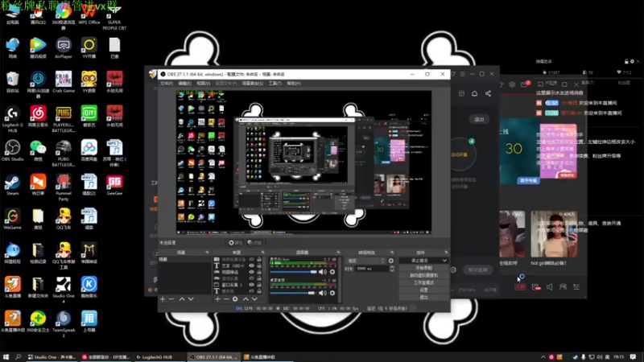This screenshot has width=644, height=362.
Task: Open 场景集合(S) menu in OBS
Action: point(253,84)
